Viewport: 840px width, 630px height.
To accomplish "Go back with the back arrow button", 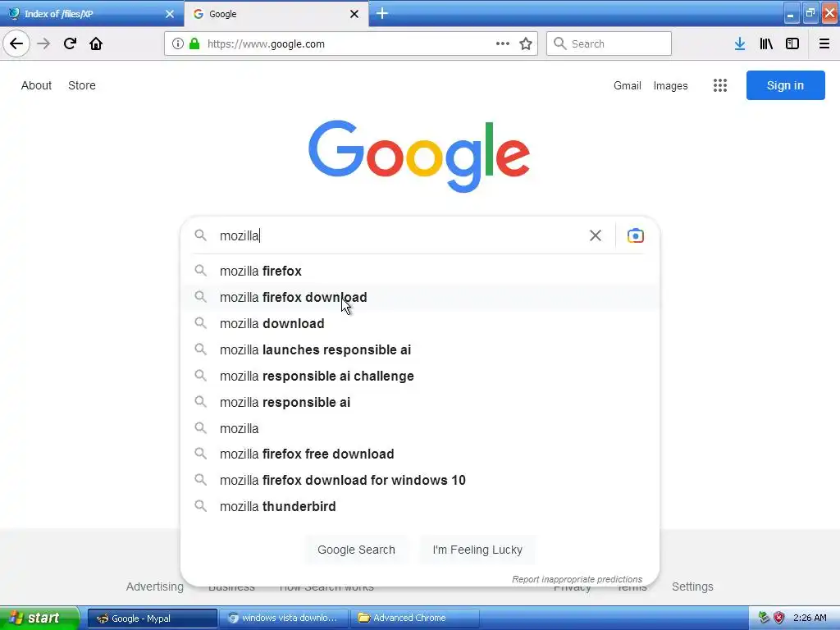I will coord(16,43).
